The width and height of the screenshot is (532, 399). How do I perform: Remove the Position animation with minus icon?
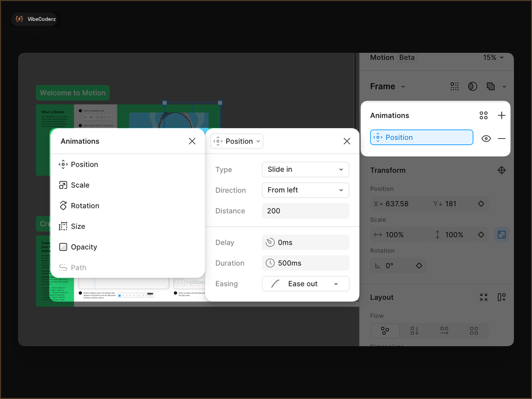(x=502, y=138)
